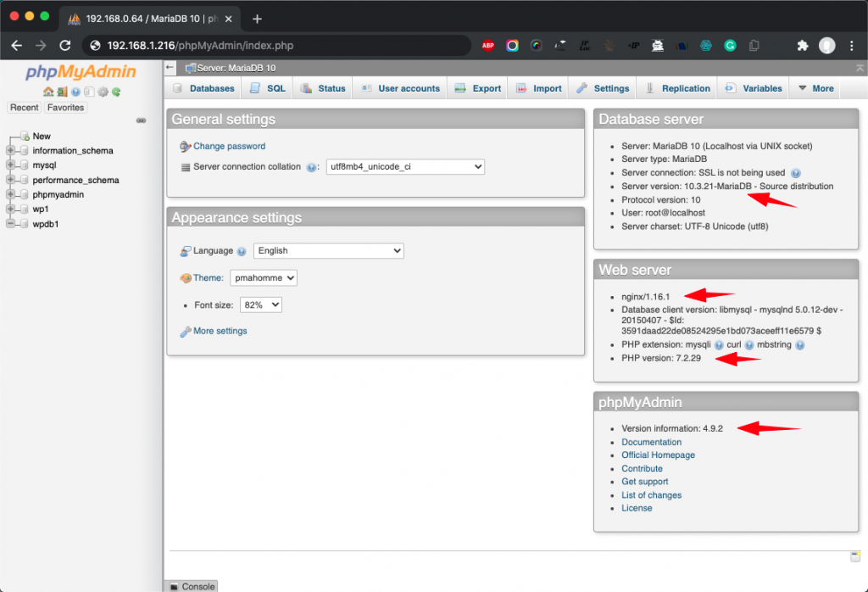Open navigation panel settings gear icon
The image size is (868, 592).
coord(103,92)
